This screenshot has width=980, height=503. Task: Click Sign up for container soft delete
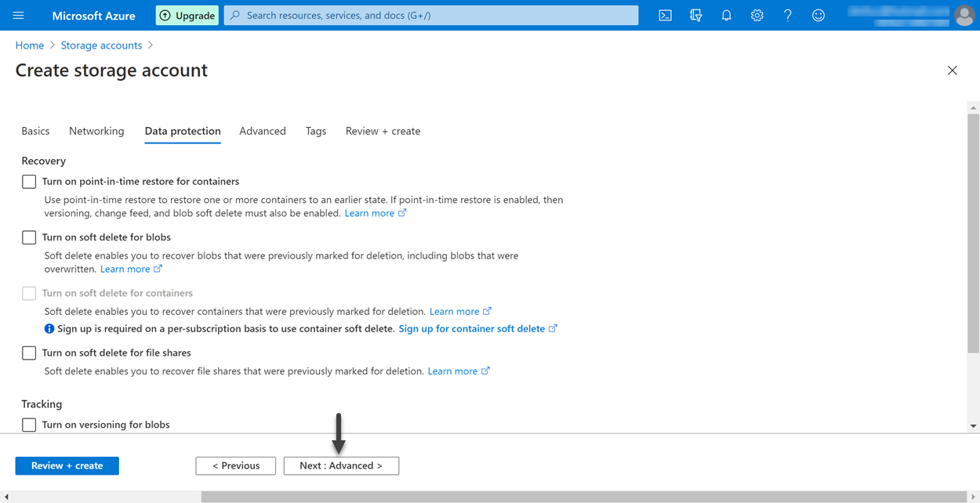477,329
